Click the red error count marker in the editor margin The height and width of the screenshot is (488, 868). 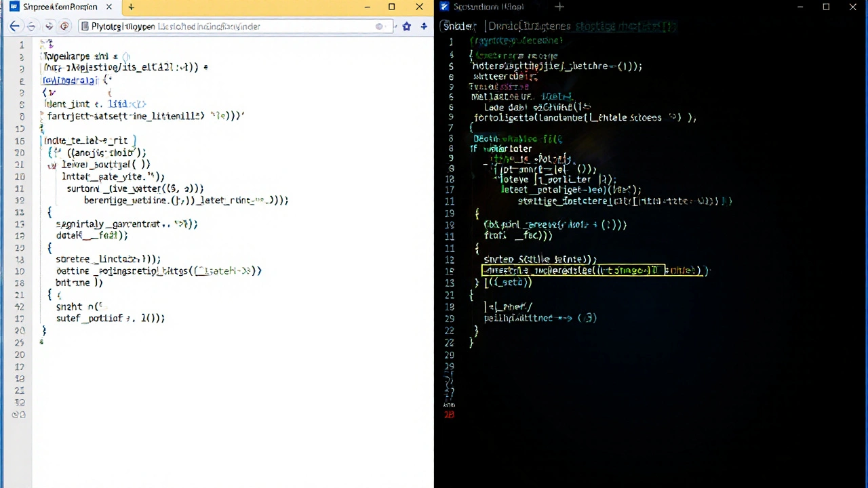449,414
